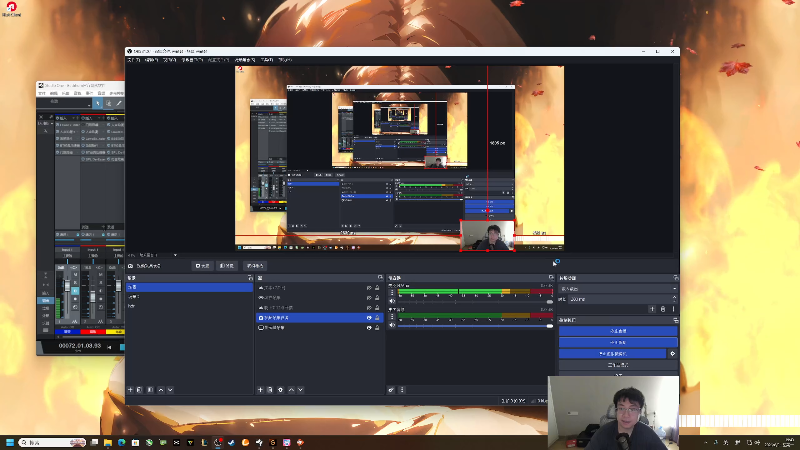
Task: Open the scene transition type dropdown
Action: (618, 289)
